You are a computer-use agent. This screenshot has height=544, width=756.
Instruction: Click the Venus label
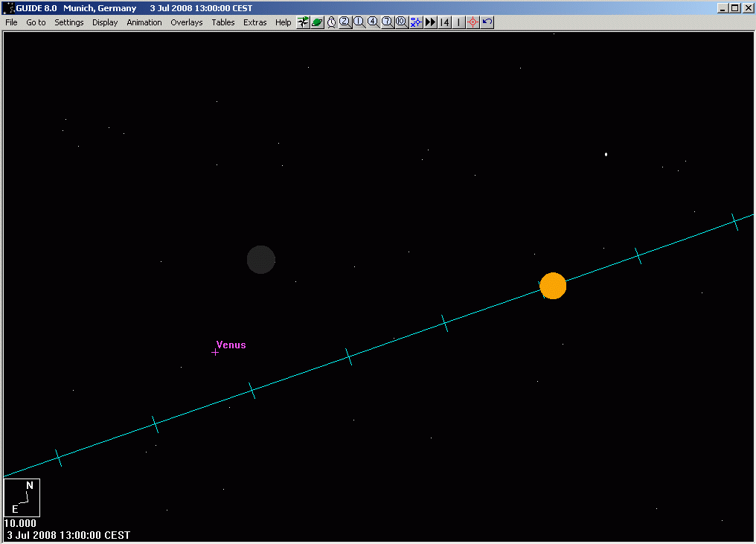231,345
